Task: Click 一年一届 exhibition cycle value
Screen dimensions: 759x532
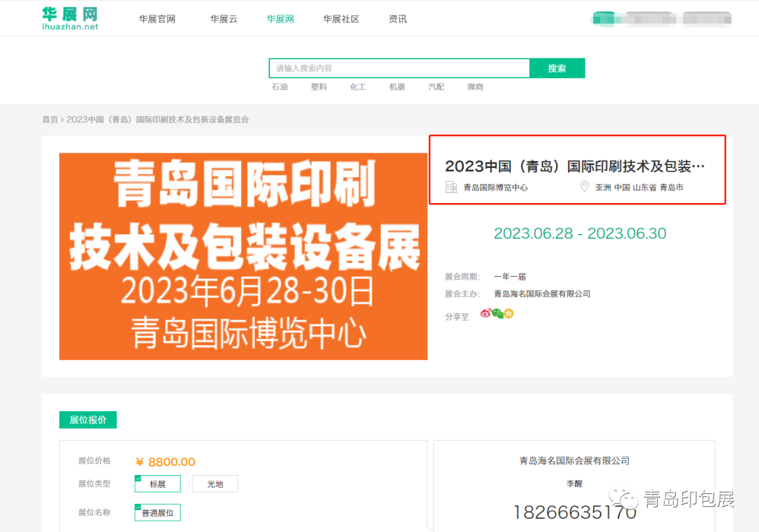Action: point(510,277)
